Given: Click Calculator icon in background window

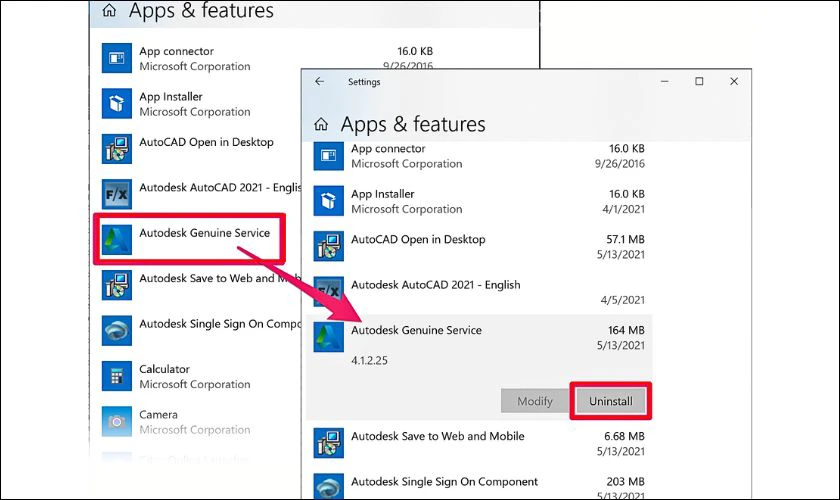Looking at the screenshot, I should (x=117, y=376).
